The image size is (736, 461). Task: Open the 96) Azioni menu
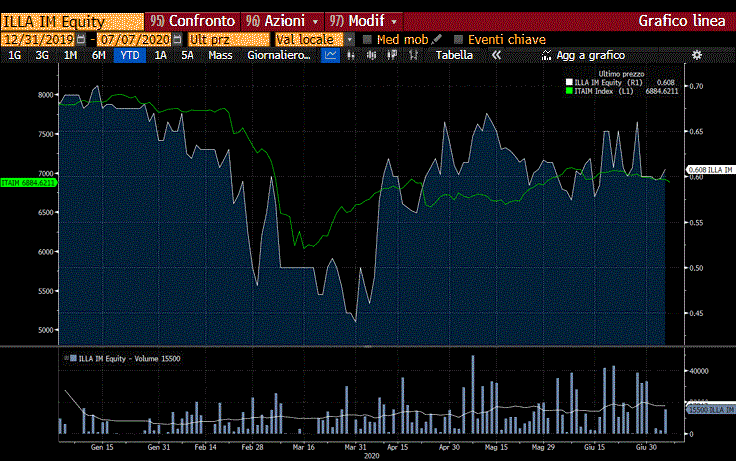(282, 21)
